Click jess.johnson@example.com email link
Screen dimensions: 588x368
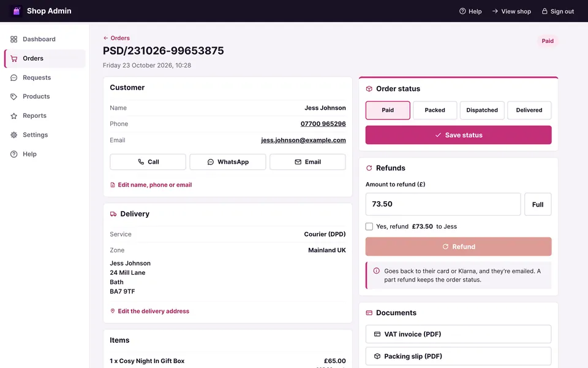(303, 140)
